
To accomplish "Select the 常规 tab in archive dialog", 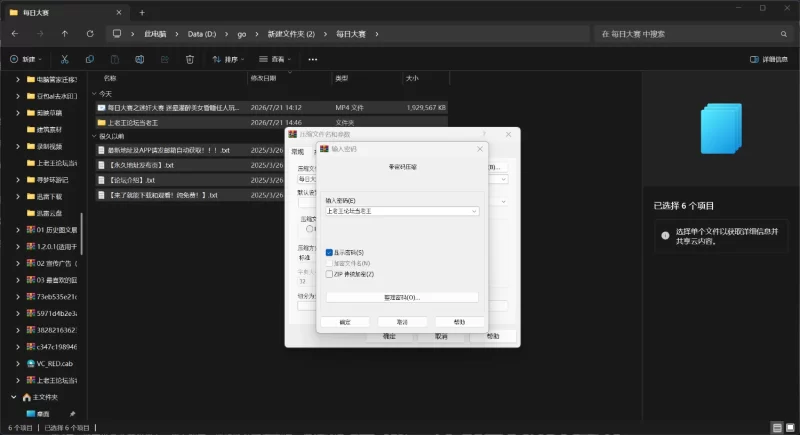I will pyautogui.click(x=297, y=151).
